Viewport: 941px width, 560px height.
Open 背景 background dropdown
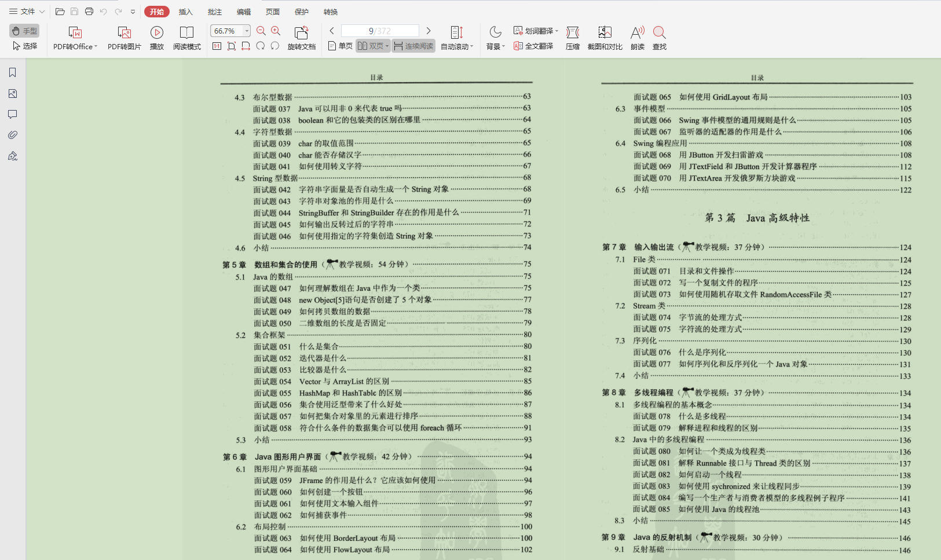coord(495,38)
